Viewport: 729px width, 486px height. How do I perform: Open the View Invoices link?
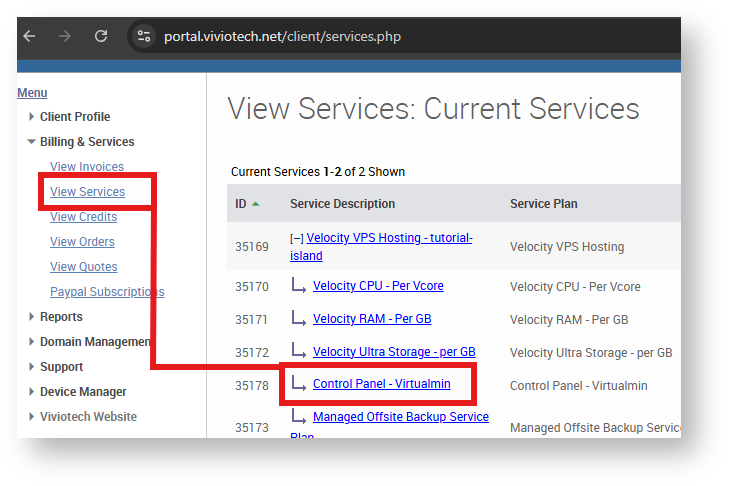point(87,167)
